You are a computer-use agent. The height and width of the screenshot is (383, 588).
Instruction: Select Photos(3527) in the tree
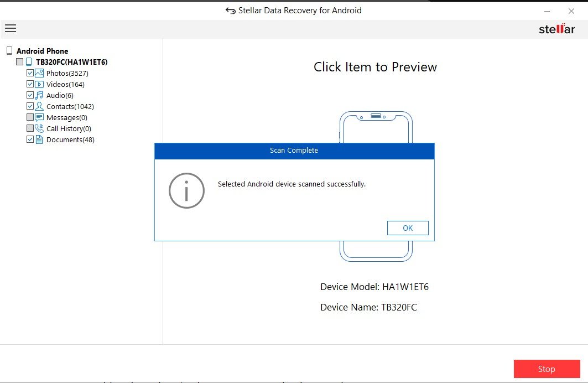(67, 73)
